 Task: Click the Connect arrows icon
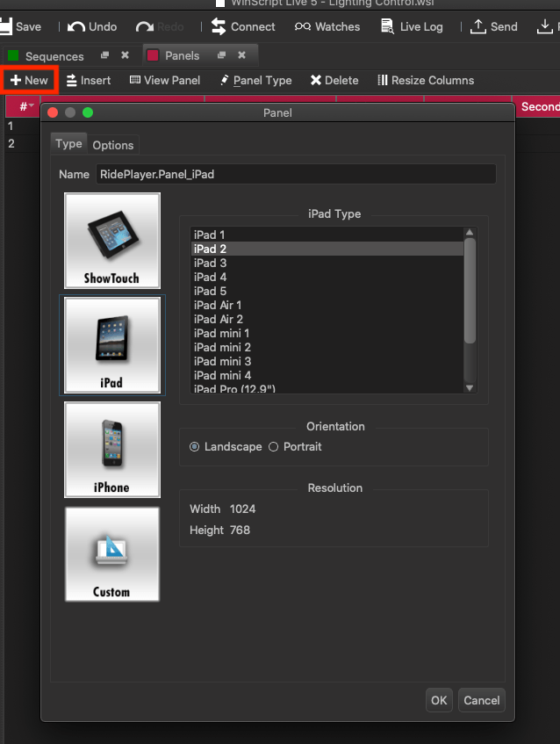click(x=219, y=26)
